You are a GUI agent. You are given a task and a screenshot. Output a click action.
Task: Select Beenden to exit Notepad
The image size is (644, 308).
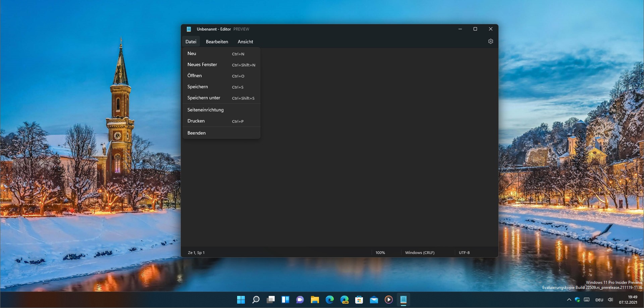coord(197,133)
